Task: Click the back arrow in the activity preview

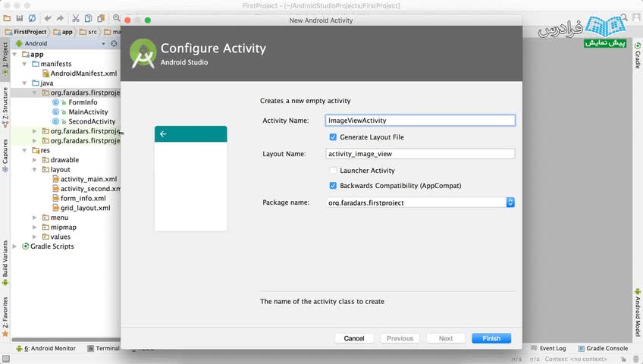Action: [x=163, y=134]
